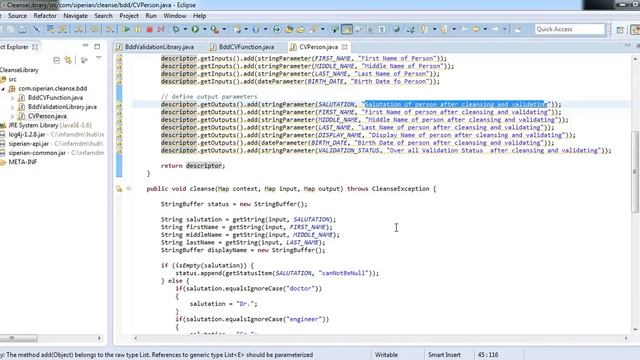This screenshot has width=640, height=360.
Task: Close the CVPerson.java editor tab
Action: point(344,47)
